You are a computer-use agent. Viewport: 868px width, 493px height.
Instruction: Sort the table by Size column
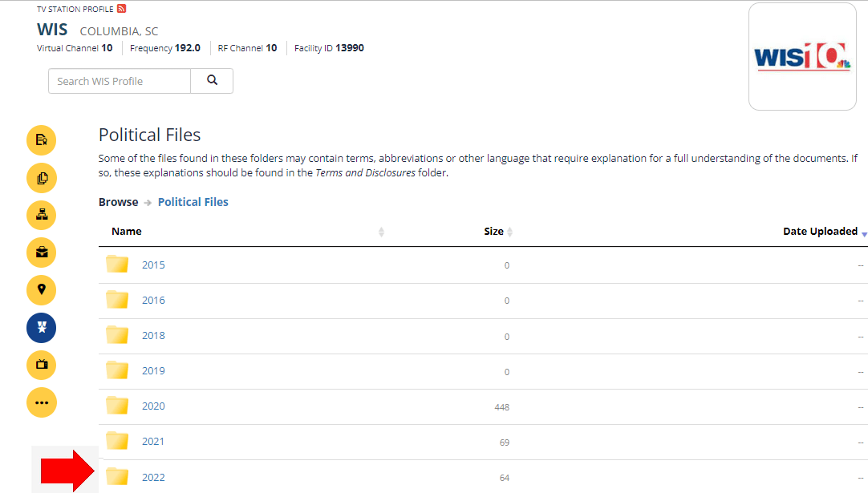(x=494, y=232)
